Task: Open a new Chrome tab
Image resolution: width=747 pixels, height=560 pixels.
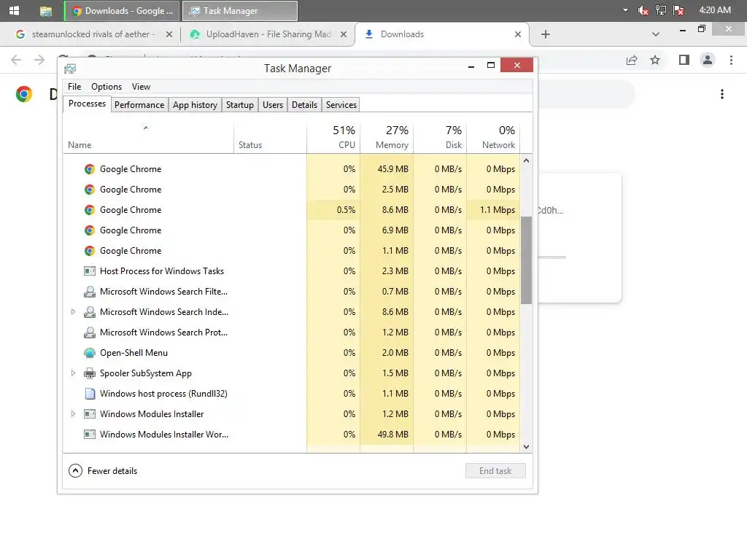Action: (x=546, y=34)
